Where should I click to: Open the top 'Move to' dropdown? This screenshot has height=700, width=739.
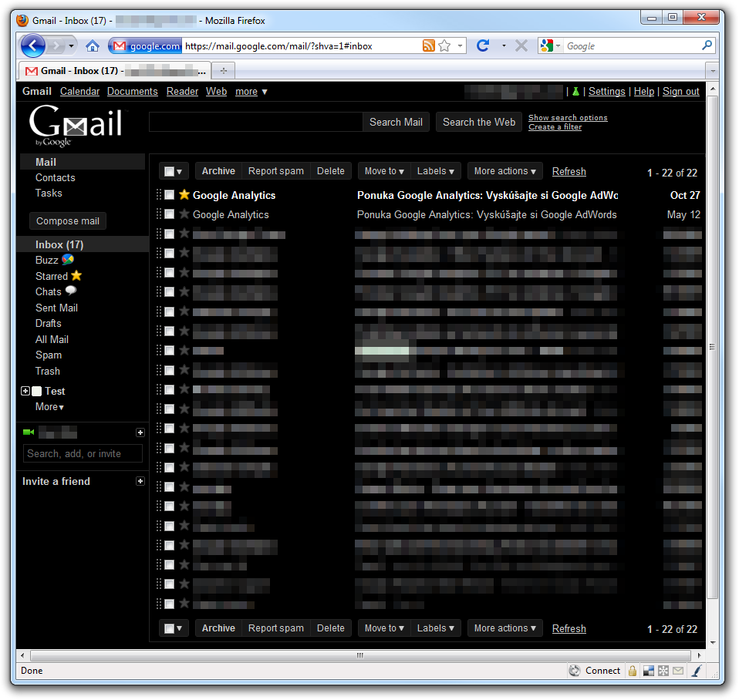pos(384,171)
